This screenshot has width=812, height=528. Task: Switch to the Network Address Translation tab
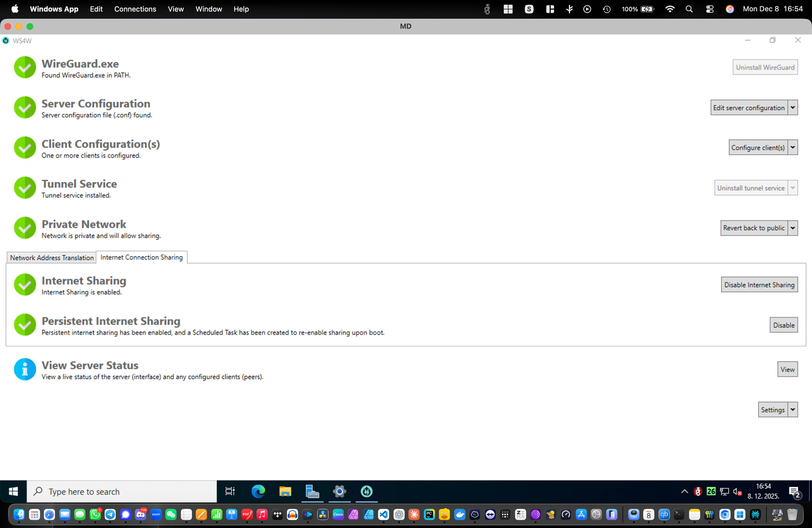52,257
